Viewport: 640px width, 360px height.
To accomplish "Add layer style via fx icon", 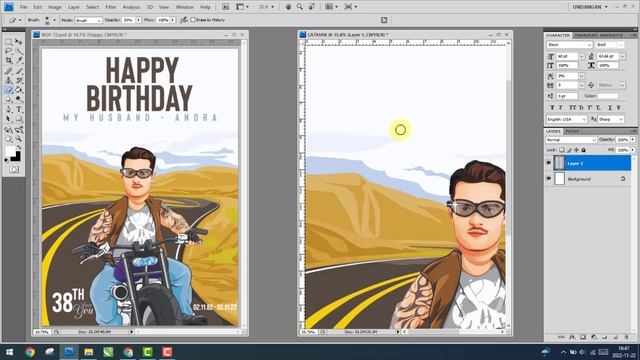I will pos(572,337).
